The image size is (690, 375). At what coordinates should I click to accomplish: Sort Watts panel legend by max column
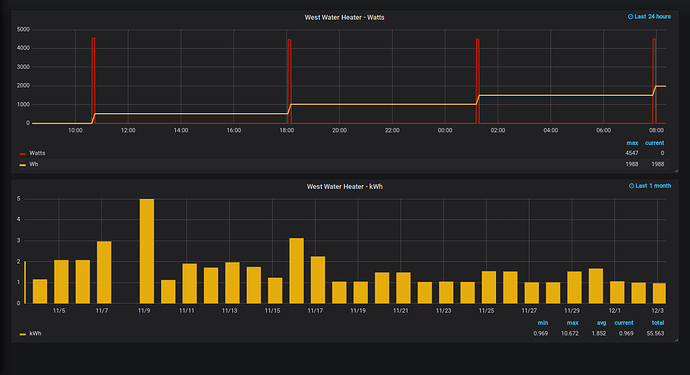(x=632, y=143)
